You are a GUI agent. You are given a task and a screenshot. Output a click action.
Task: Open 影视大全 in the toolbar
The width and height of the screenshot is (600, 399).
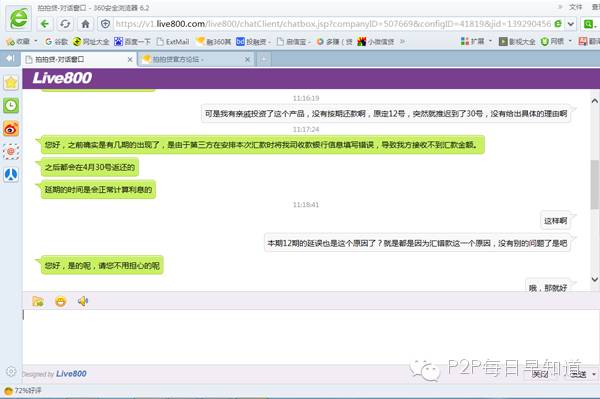tap(517, 41)
